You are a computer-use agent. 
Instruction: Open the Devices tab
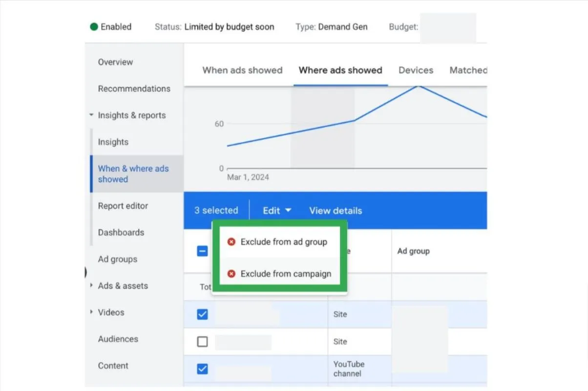416,70
